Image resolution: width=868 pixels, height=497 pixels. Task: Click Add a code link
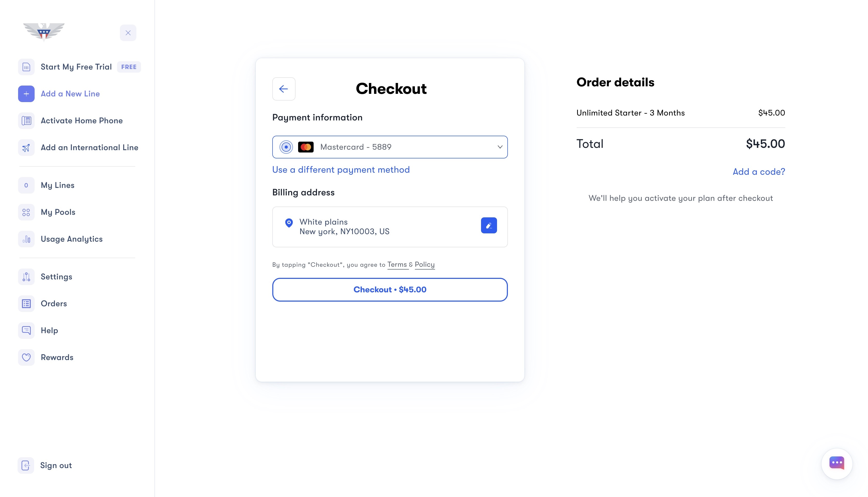759,171
